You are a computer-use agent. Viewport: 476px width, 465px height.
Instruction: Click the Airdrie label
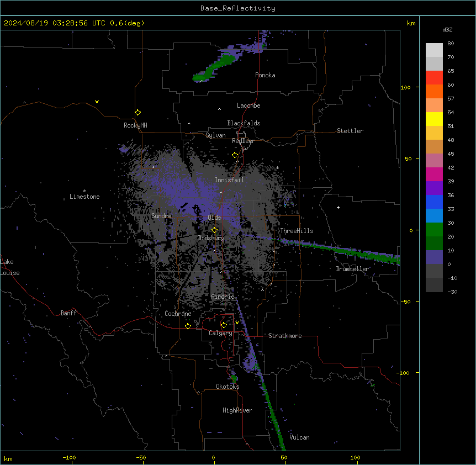(223, 297)
